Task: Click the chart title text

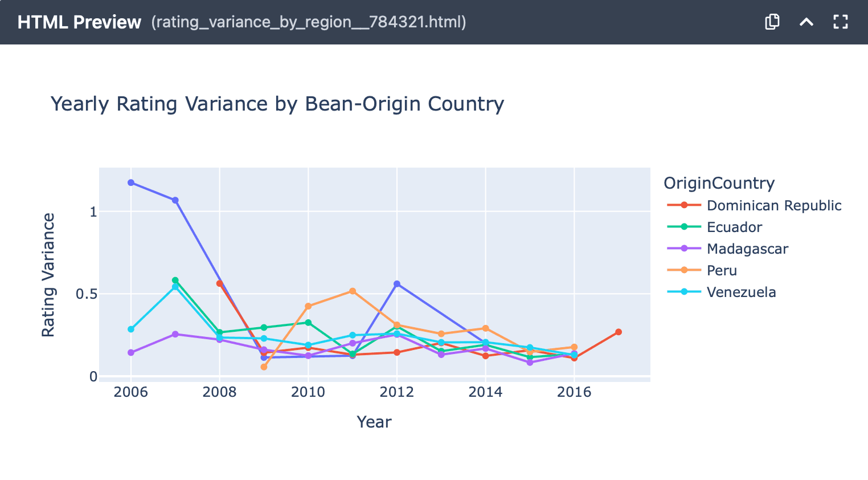Action: (x=277, y=104)
